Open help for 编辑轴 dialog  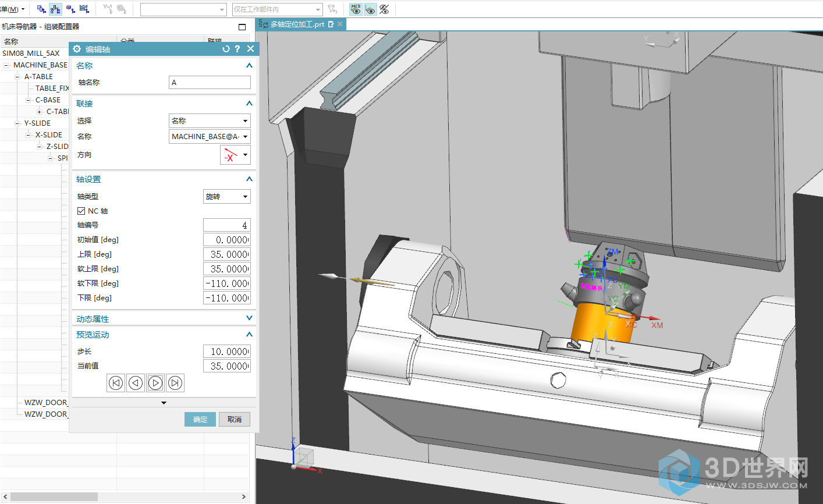[x=237, y=49]
